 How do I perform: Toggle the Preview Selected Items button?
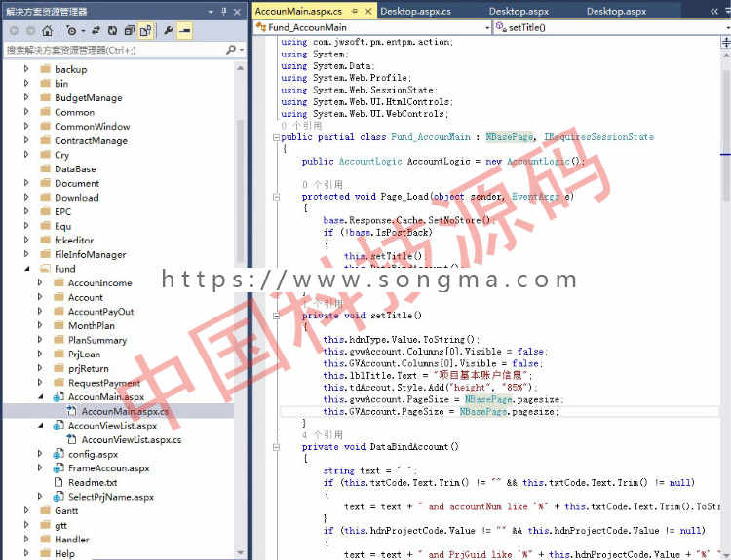[x=185, y=31]
